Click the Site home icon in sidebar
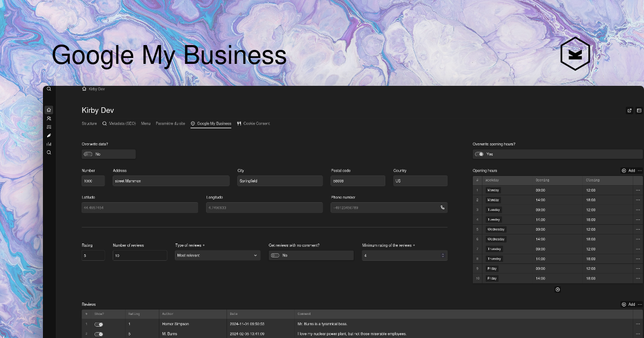 coord(49,109)
